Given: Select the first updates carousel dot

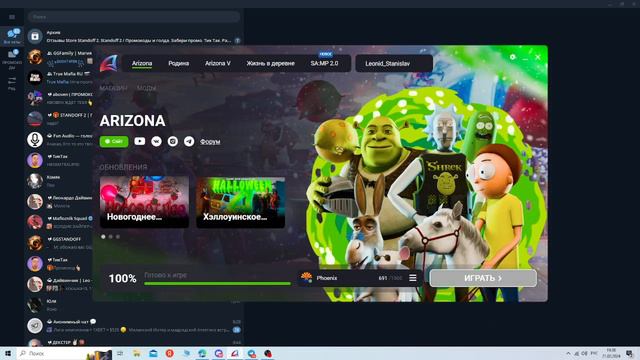Looking at the screenshot, I should click(x=103, y=237).
